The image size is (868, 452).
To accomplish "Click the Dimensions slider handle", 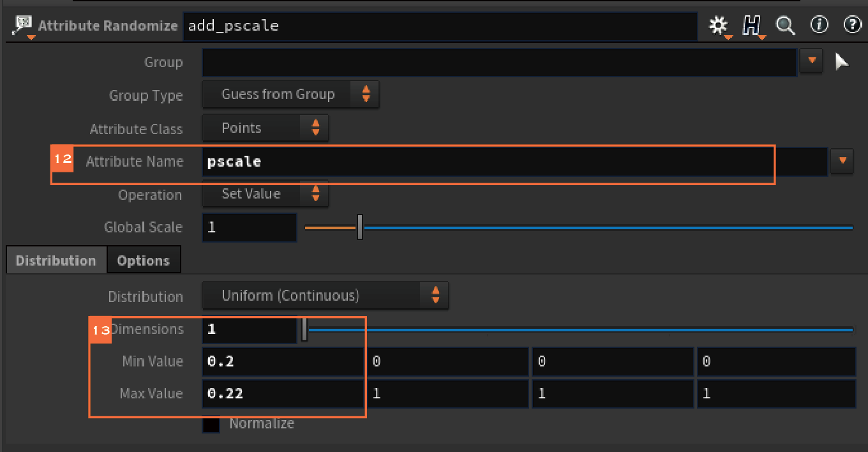I will point(304,329).
